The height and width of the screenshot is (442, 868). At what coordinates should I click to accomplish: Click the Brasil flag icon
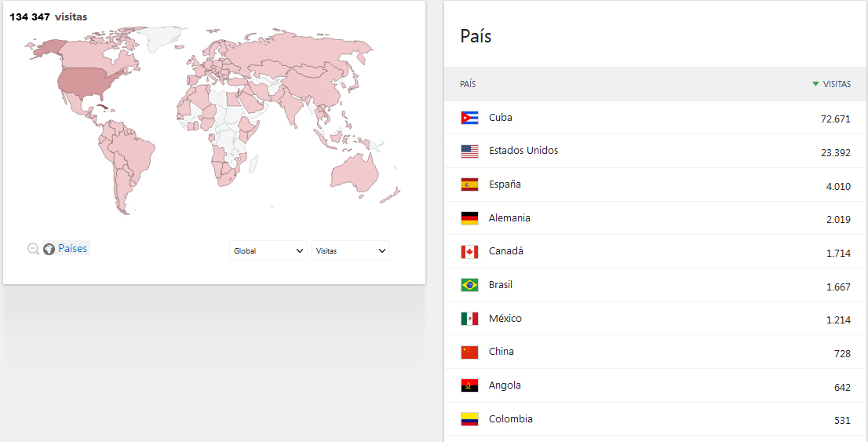(469, 285)
